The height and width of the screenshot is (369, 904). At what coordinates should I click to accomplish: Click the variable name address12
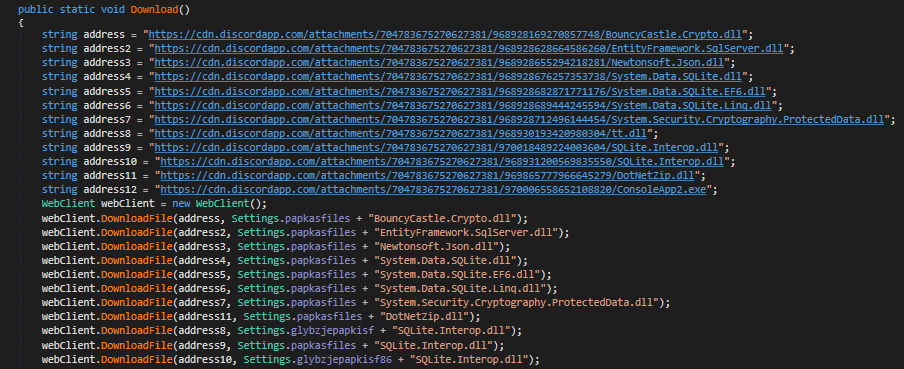point(110,190)
